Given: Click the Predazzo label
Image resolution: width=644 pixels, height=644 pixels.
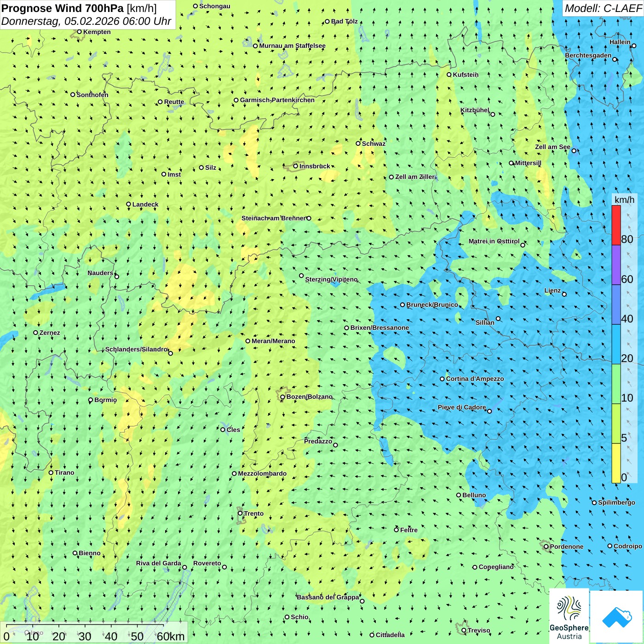Looking at the screenshot, I should (318, 441).
